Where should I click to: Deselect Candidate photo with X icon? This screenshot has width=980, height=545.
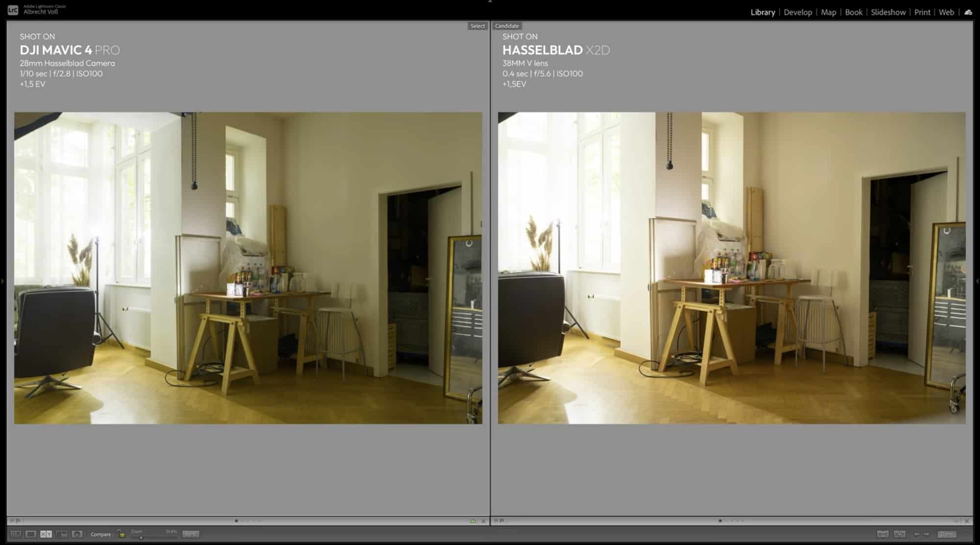(967, 521)
